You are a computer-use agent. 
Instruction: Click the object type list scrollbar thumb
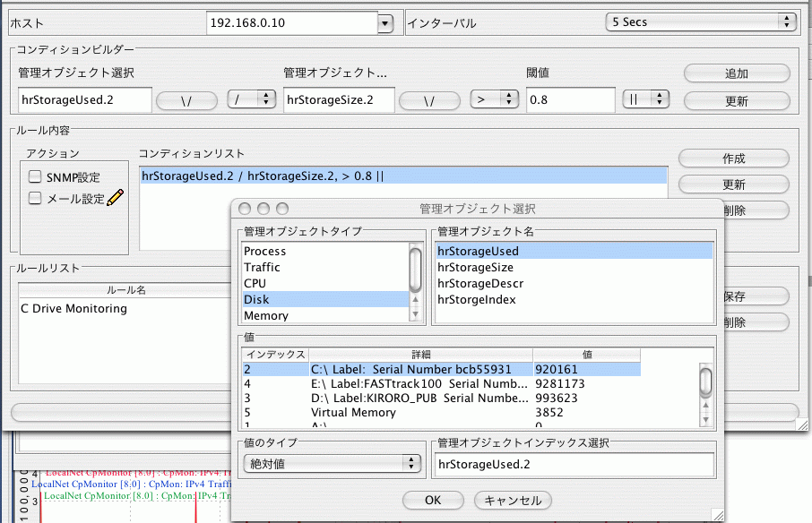point(415,269)
